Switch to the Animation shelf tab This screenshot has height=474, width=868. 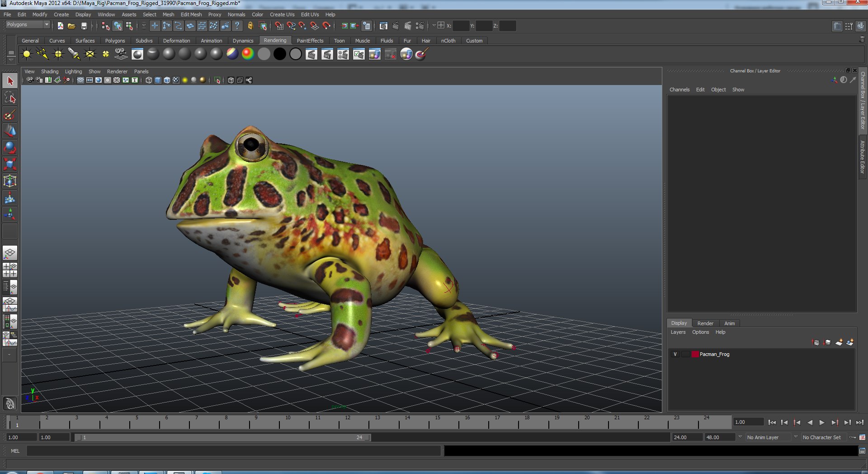212,41
